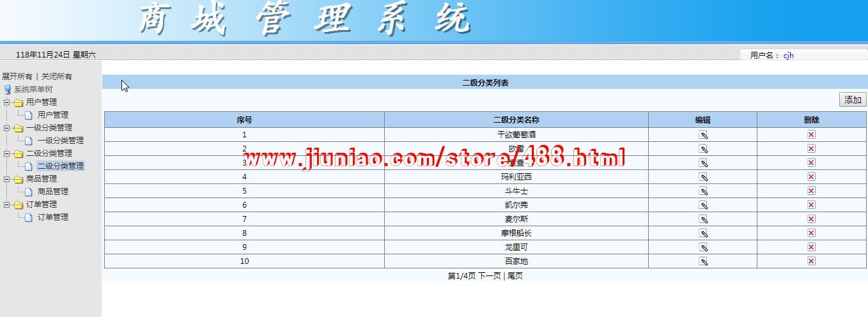Viewport: 868px width, 317px height.
Task: Click delete icon for row number 2
Action: [811, 148]
